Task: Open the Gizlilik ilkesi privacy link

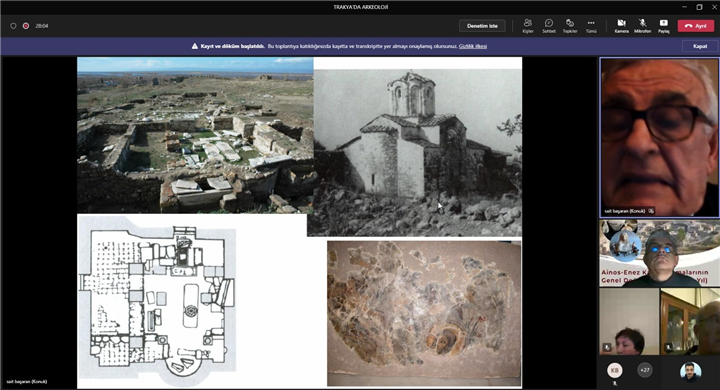Action: click(473, 46)
